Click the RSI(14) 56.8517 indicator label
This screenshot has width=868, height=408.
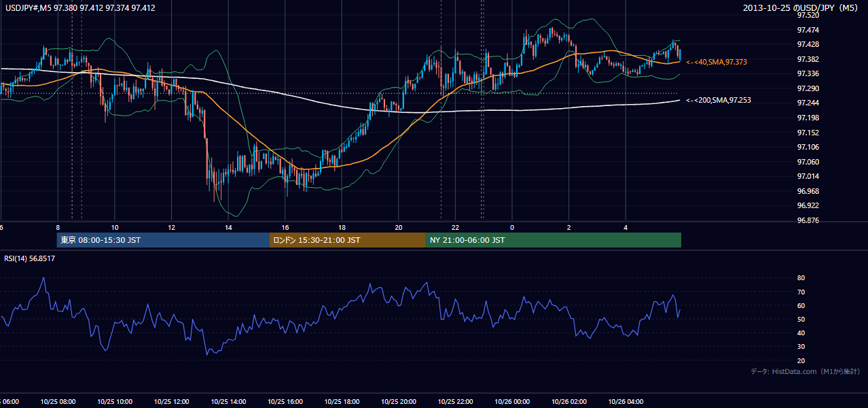[x=30, y=258]
